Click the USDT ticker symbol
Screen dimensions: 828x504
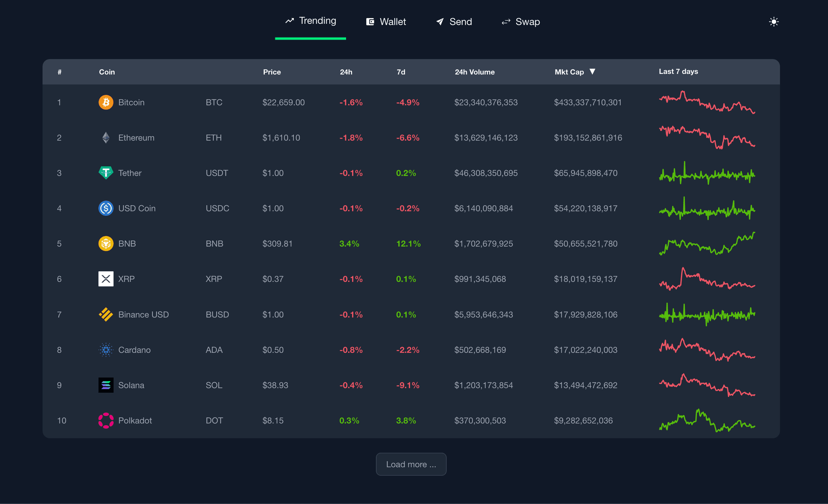[217, 173]
